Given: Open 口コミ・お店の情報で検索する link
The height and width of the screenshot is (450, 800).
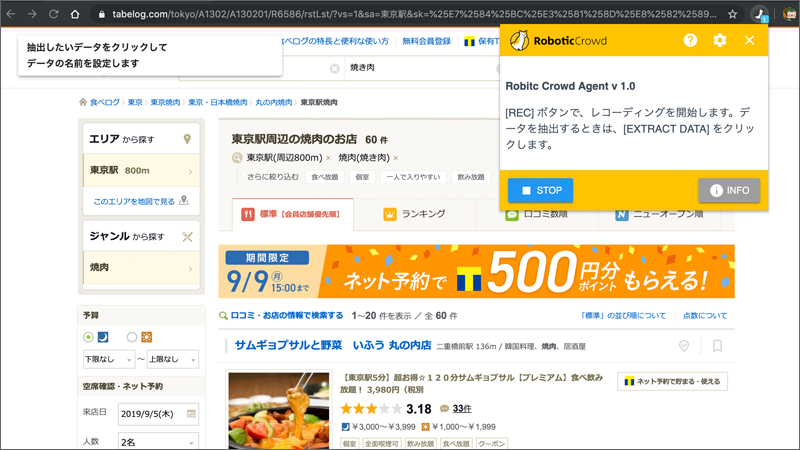Looking at the screenshot, I should click(287, 316).
